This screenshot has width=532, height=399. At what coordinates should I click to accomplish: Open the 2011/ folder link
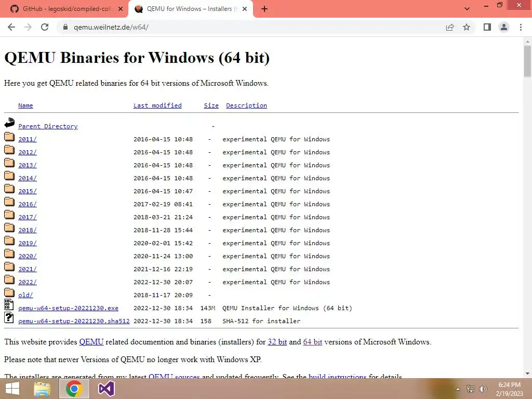28,139
